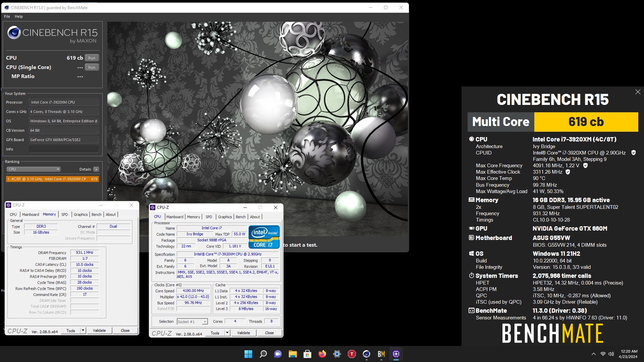This screenshot has height=362, width=644.
Task: Open the red T taskbar icon
Action: coord(352,354)
